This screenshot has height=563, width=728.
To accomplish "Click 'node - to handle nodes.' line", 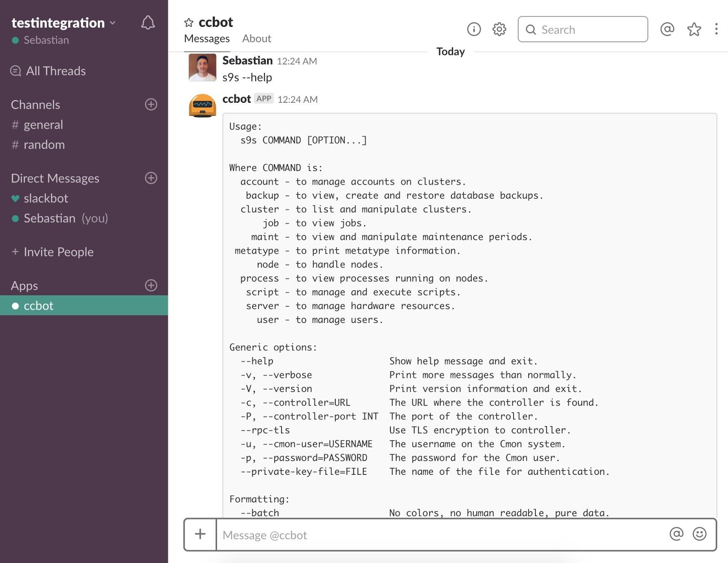I will point(320,264).
